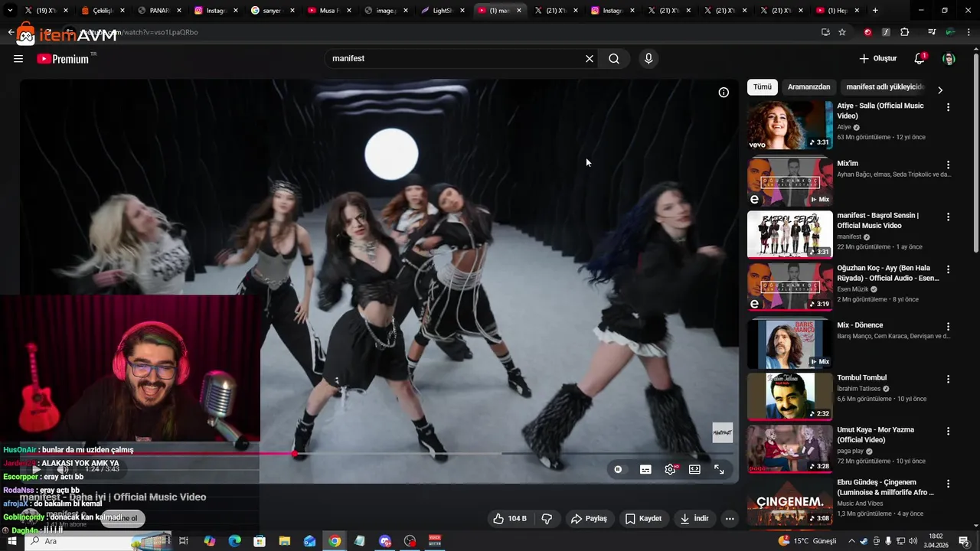Viewport: 980px width, 551px height.
Task: Open the browser extensions puzzle icon
Action: click(x=905, y=32)
